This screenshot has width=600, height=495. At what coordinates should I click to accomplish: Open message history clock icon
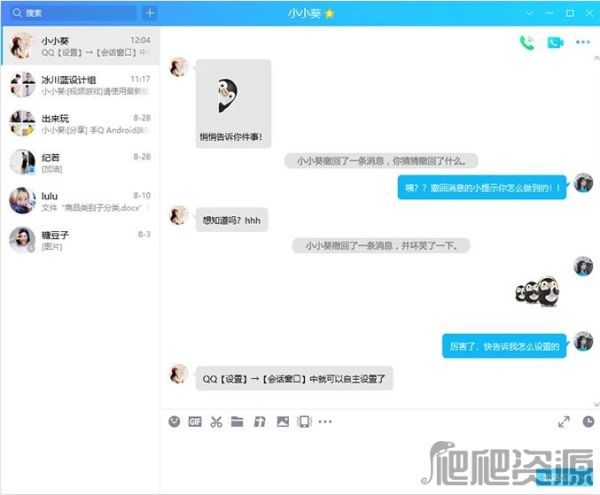coord(588,422)
